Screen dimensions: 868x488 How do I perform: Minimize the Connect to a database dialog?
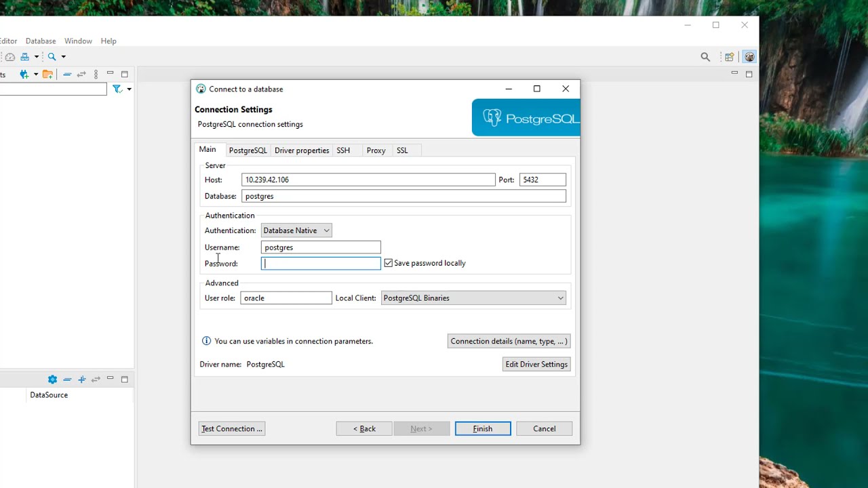(x=509, y=89)
